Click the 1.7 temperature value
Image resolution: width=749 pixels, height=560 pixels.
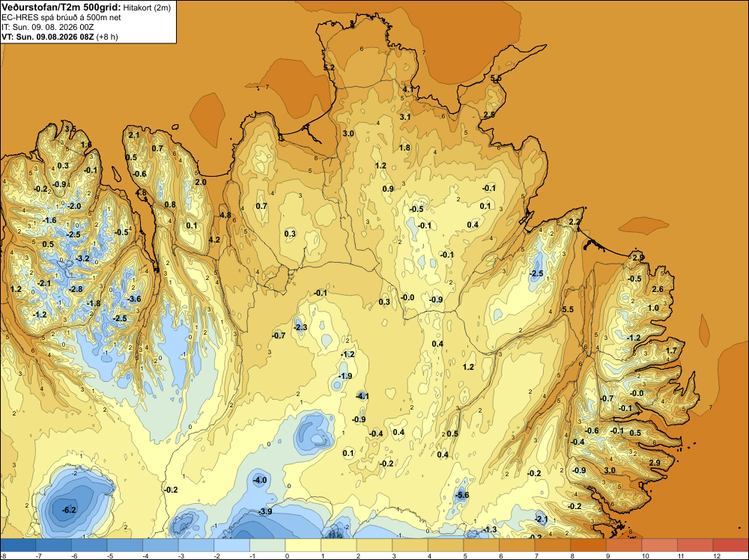click(x=671, y=350)
